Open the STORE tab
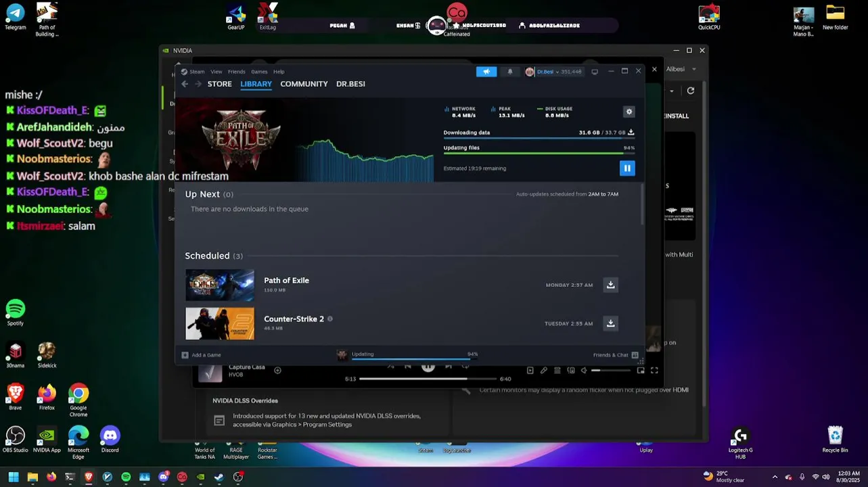The width and height of the screenshot is (868, 487). [x=220, y=84]
